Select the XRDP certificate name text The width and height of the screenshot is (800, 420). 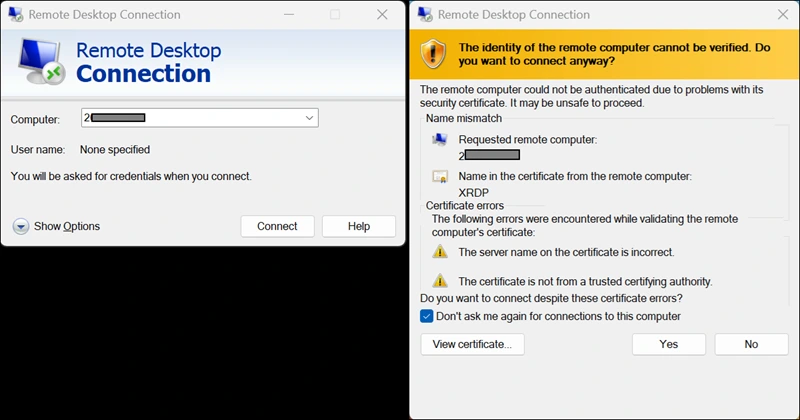point(473,193)
